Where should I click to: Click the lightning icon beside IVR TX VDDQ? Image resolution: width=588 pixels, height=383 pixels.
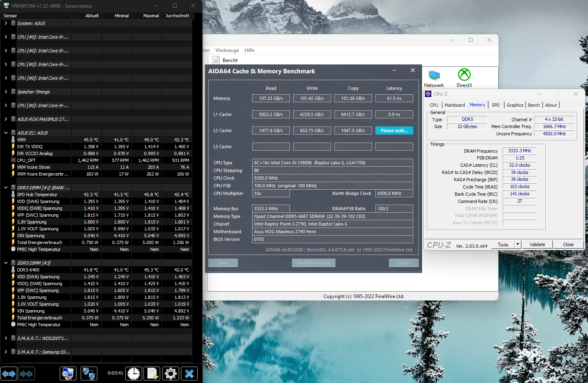point(13,147)
